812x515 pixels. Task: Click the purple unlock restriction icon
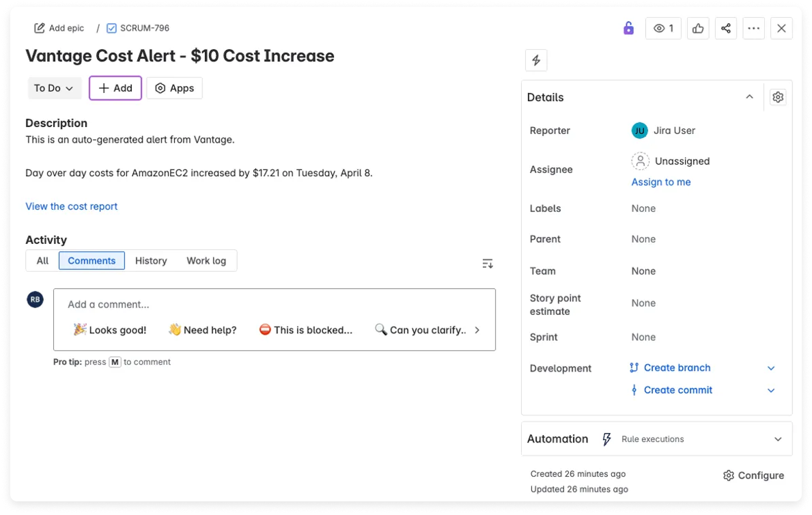click(x=628, y=28)
